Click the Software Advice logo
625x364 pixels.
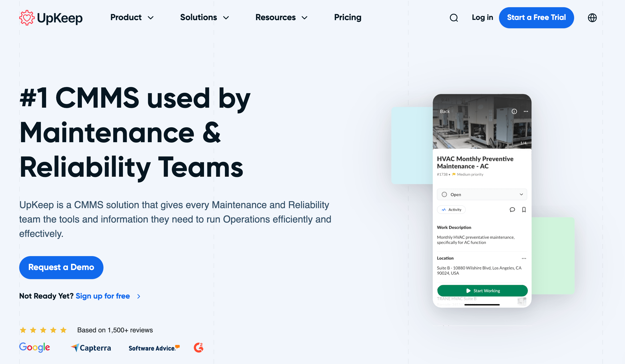tap(154, 348)
